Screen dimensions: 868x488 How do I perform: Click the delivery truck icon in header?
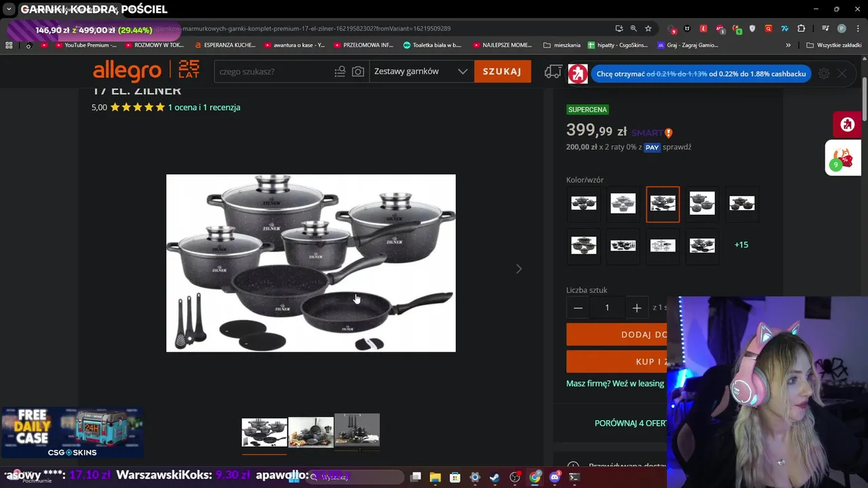coord(553,72)
